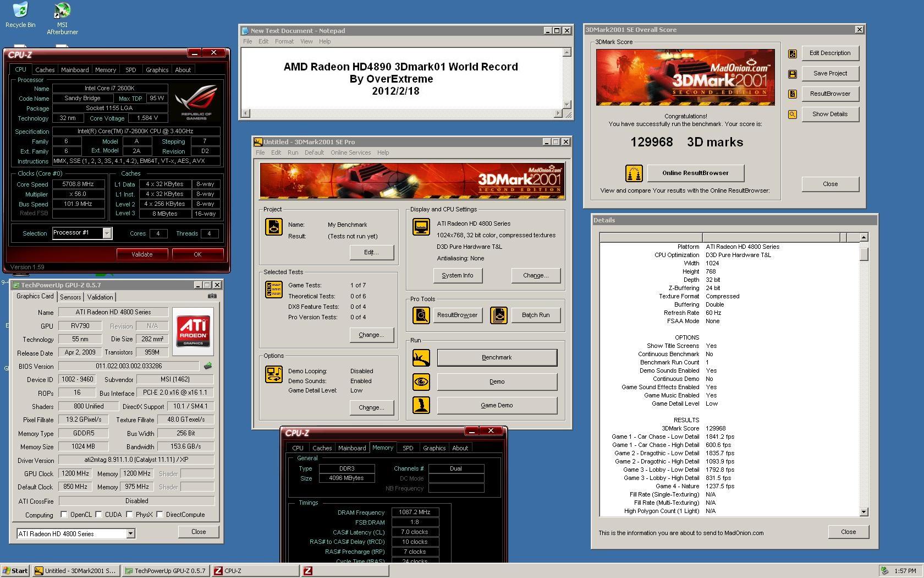Click Change button under Selected Tests

point(371,335)
